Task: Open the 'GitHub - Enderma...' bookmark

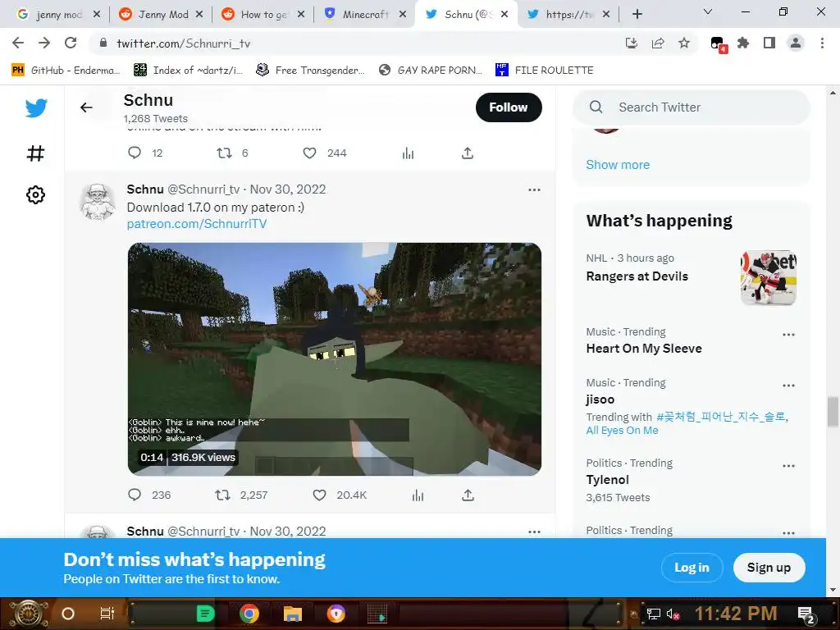Action: pos(66,71)
